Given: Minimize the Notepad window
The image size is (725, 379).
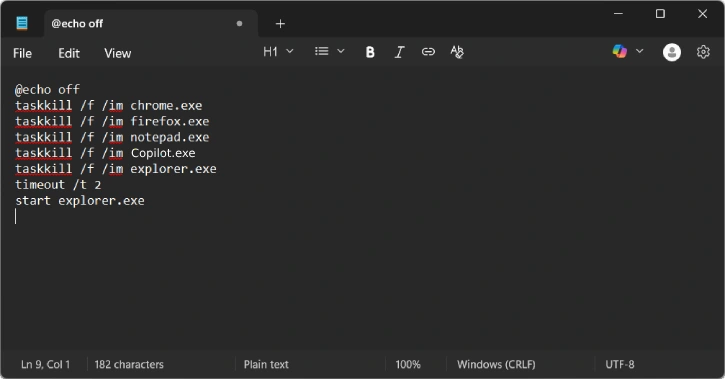Looking at the screenshot, I should (618, 14).
